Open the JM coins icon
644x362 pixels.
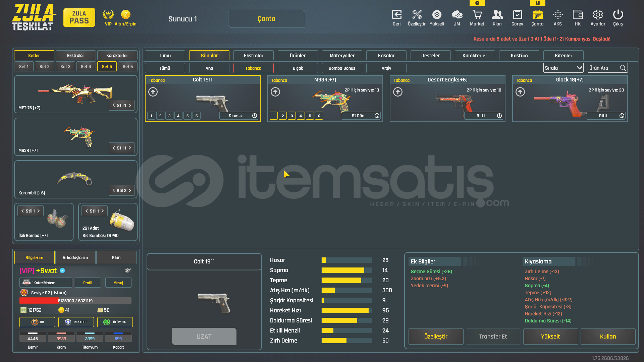click(x=457, y=15)
